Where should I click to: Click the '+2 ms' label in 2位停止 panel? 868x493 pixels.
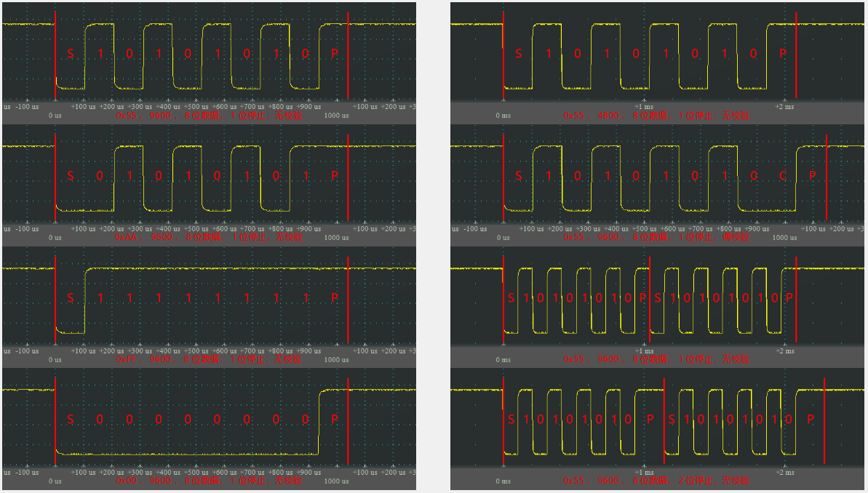pos(784,473)
